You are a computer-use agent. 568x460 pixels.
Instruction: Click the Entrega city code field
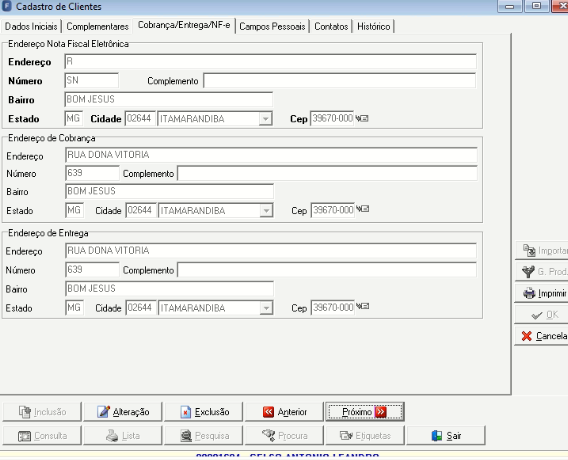tap(141, 308)
